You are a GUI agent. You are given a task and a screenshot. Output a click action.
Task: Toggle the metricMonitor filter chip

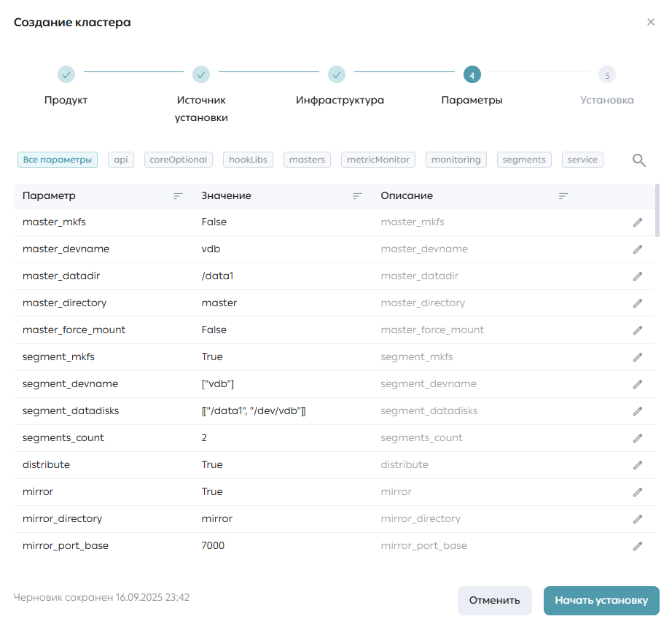coord(378,160)
